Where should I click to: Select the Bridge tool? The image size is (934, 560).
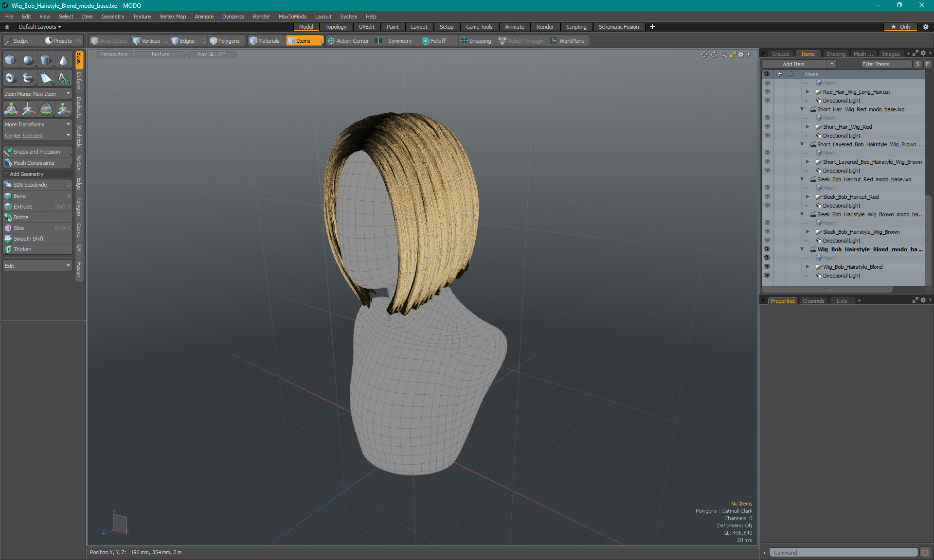click(x=21, y=217)
